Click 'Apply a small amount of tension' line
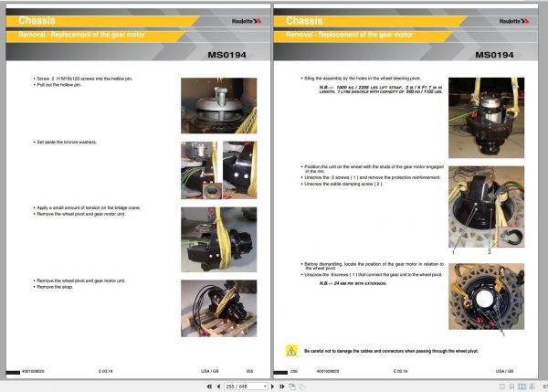 pos(89,207)
